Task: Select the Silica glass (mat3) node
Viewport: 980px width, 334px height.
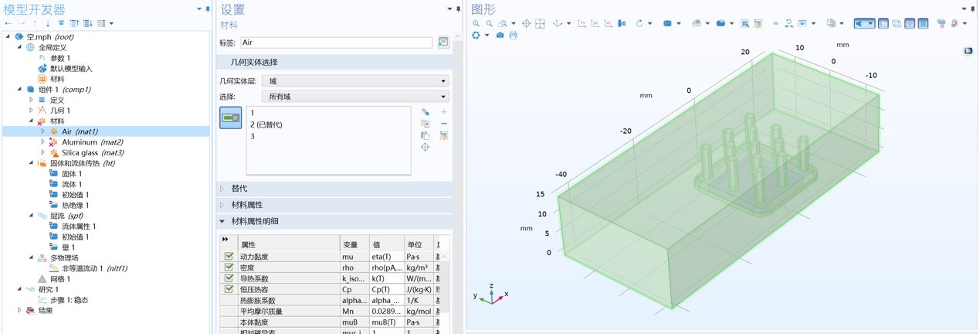Action: pos(92,153)
